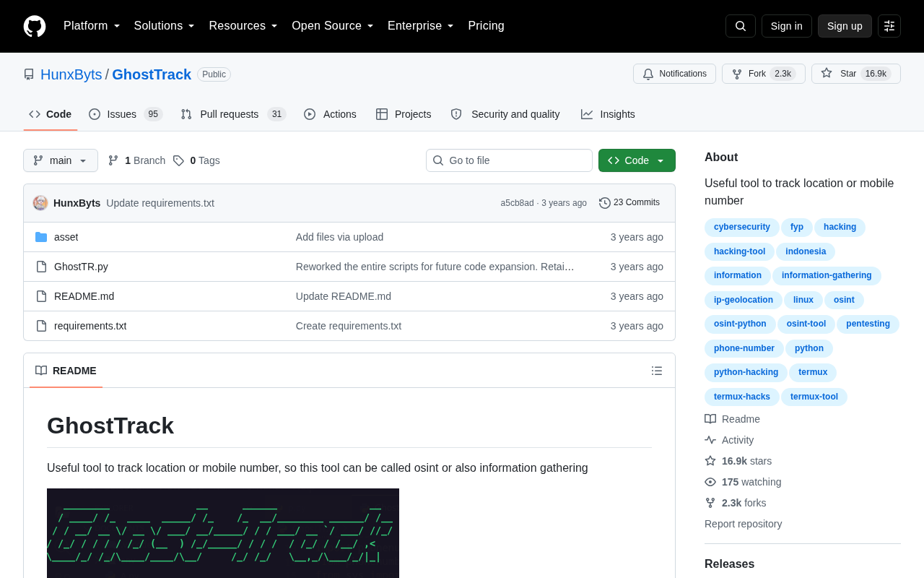Click the 1 Branch link
This screenshot has height=578, width=924.
point(136,160)
